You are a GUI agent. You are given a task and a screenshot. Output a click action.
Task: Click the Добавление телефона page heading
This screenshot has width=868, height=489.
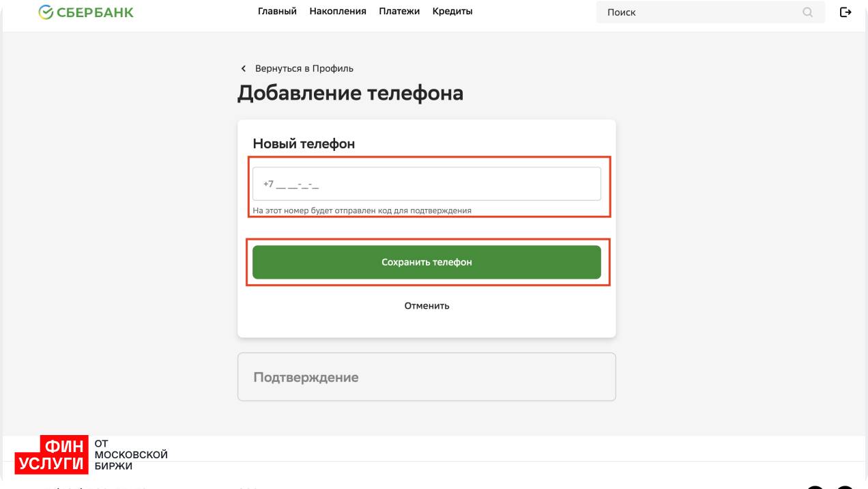350,93
